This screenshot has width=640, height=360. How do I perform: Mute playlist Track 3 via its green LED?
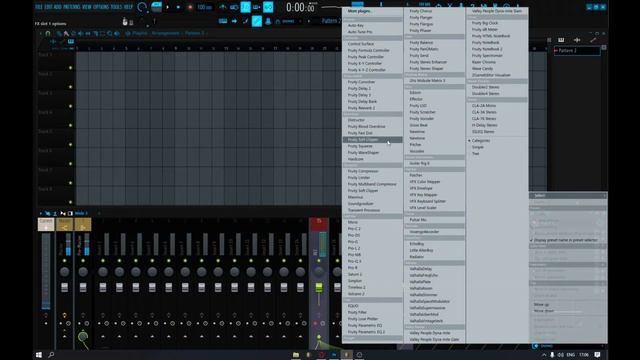(71, 106)
